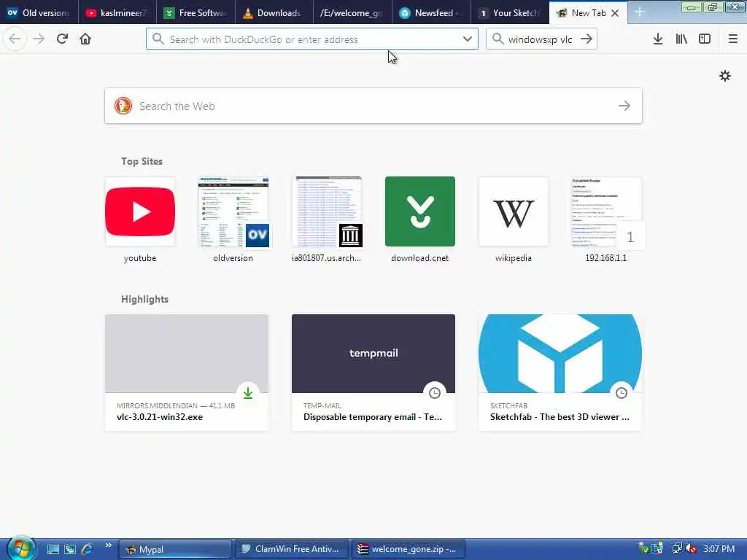The image size is (747, 560).
Task: Select Mypal taskbar button
Action: tap(175, 549)
